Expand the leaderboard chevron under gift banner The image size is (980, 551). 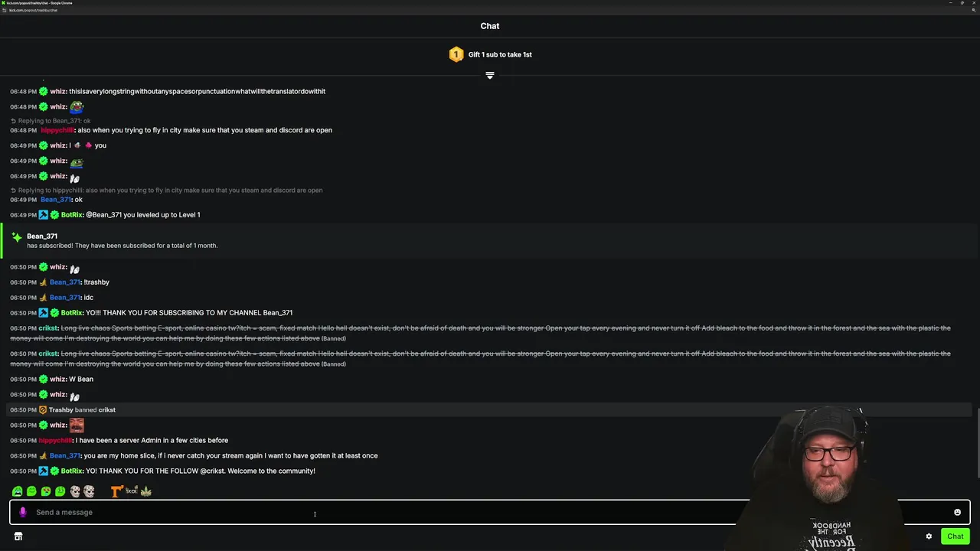click(x=490, y=75)
